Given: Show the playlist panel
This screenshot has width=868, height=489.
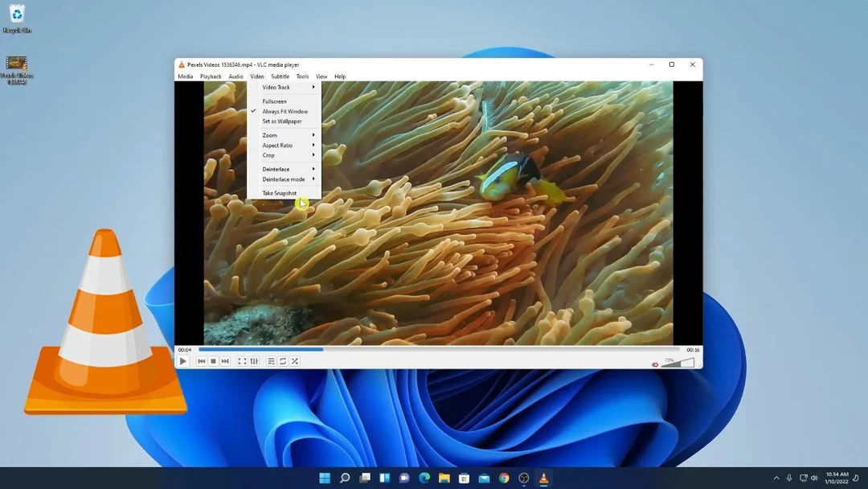Looking at the screenshot, I should [x=271, y=361].
